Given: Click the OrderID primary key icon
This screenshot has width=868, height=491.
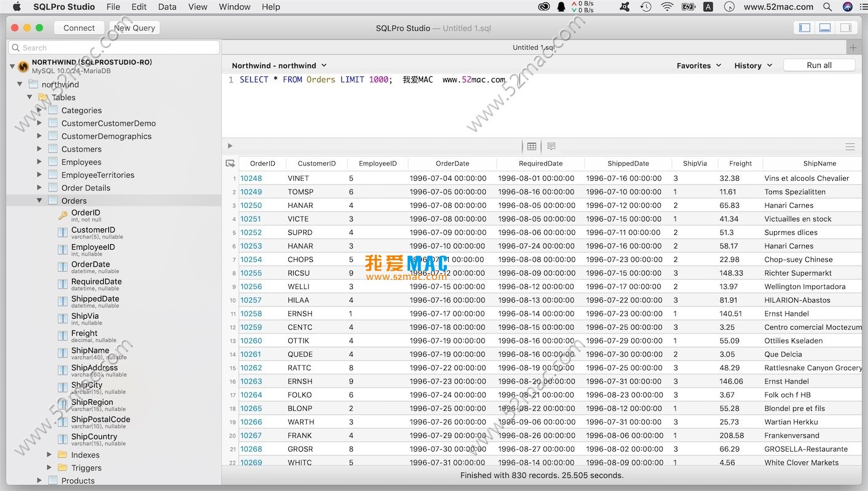Looking at the screenshot, I should (x=63, y=215).
